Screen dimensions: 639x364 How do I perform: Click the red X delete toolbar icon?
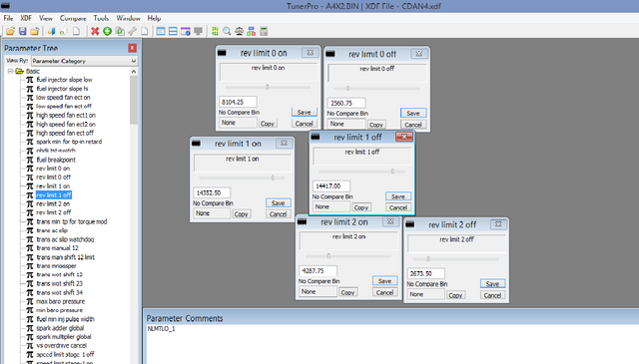[x=95, y=31]
